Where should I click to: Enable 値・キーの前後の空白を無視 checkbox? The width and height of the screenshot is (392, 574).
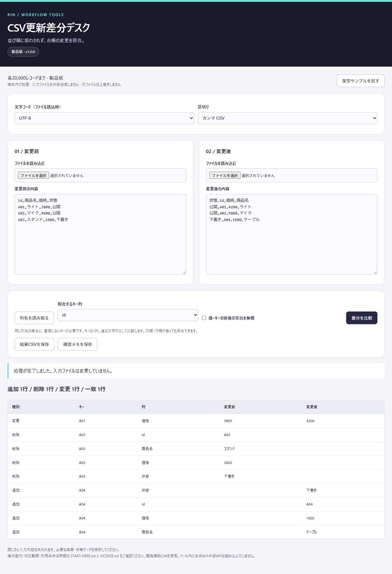(x=204, y=318)
